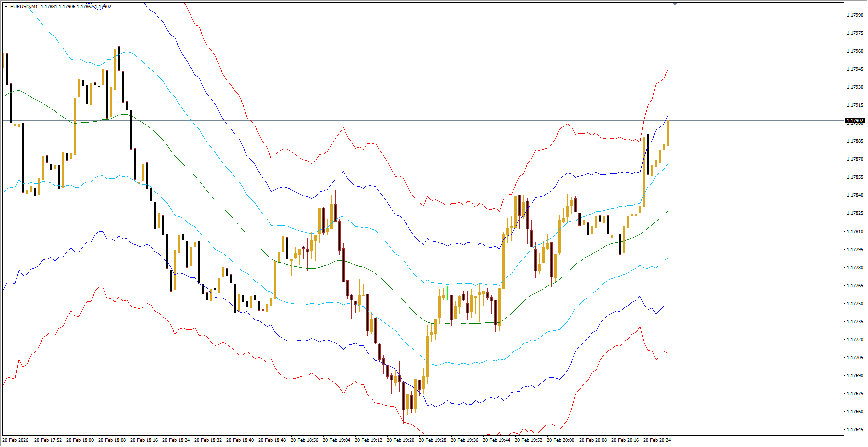868x447 pixels.
Task: Click the 20 Feb 19:04 time label
Action: click(x=336, y=440)
